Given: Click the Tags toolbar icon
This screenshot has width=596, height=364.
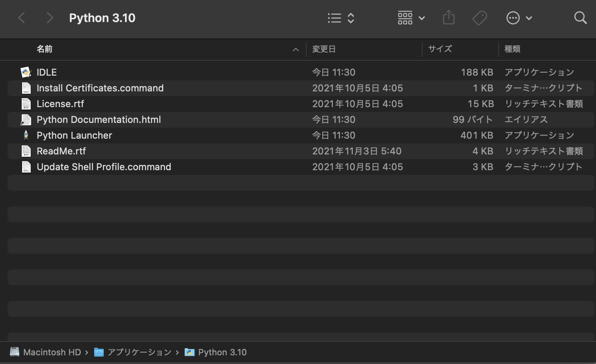Looking at the screenshot, I should point(479,18).
